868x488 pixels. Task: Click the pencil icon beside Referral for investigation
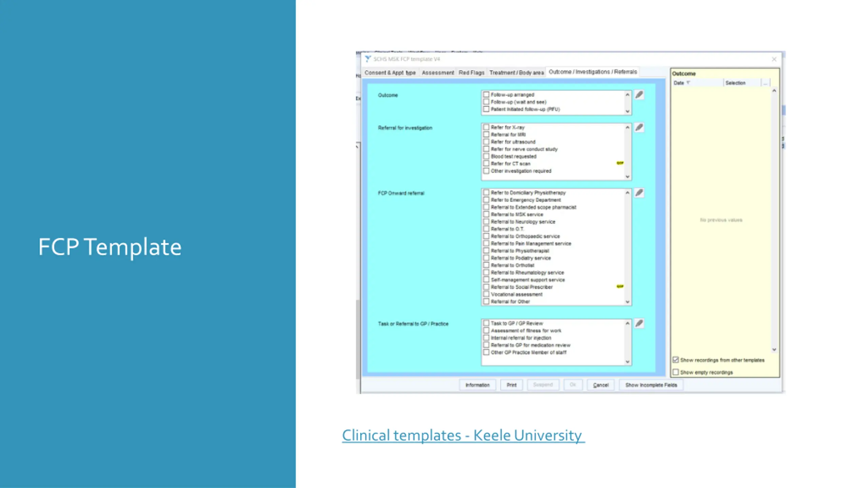coord(639,127)
